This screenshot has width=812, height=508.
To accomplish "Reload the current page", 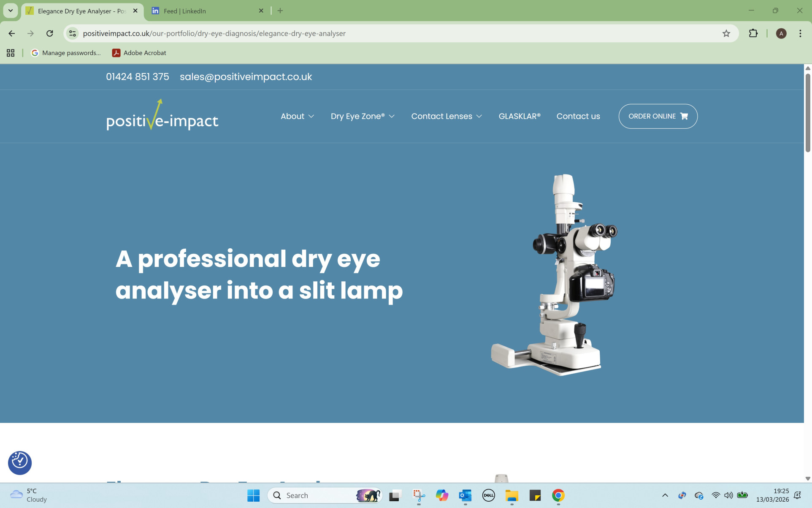I will tap(50, 33).
